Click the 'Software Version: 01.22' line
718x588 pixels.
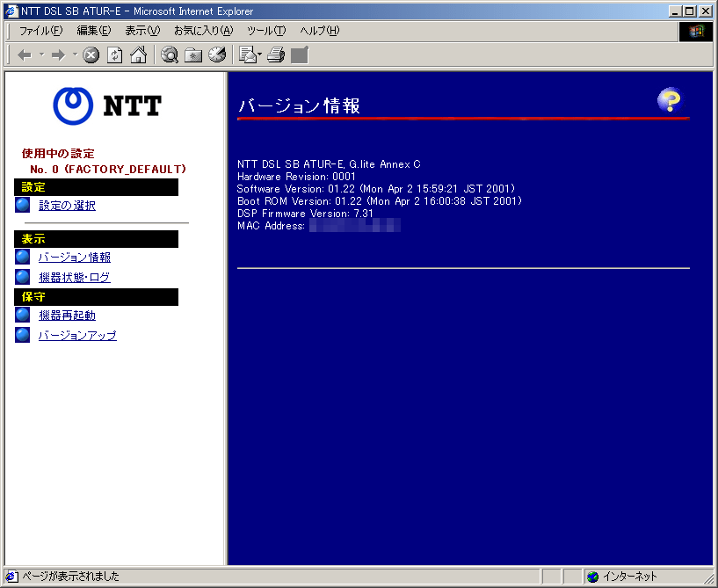pyautogui.click(x=376, y=189)
